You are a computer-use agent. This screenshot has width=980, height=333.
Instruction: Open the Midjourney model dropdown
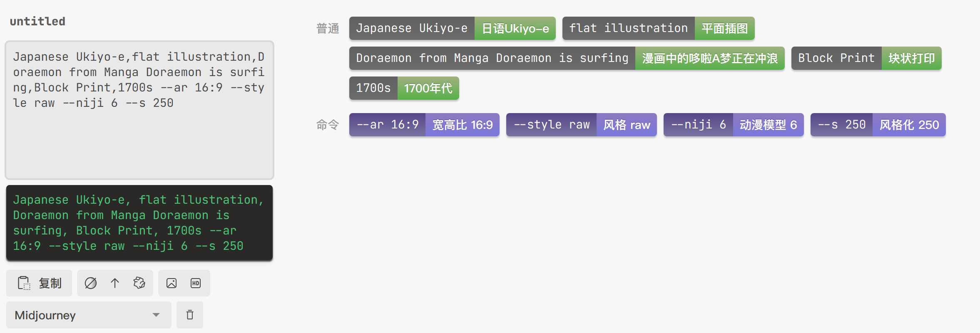pyautogui.click(x=89, y=315)
